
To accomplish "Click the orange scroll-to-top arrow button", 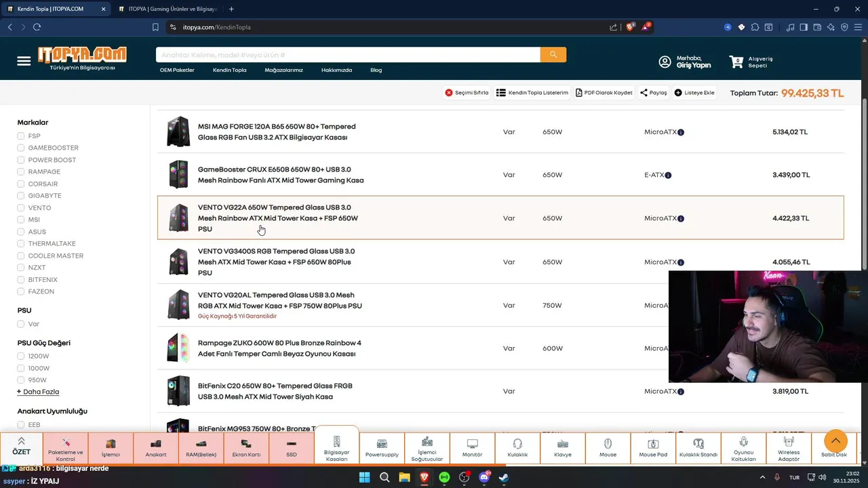I will click(x=835, y=441).
